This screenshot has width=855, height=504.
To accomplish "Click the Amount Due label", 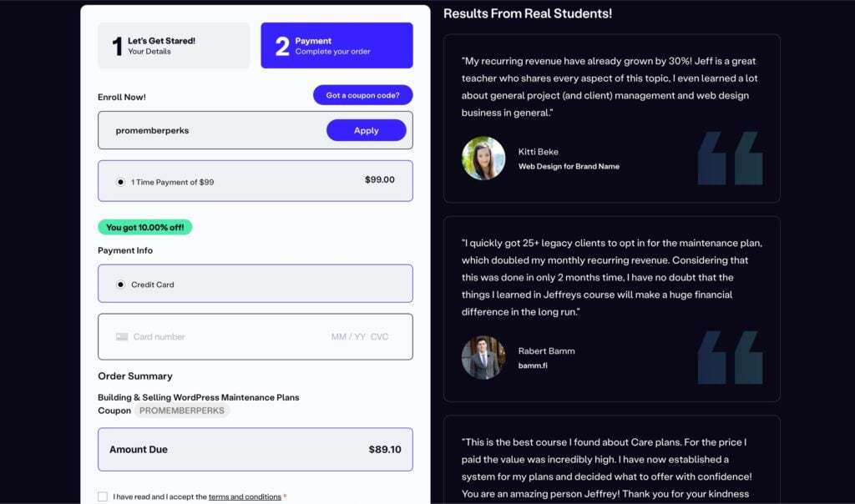I will [x=139, y=450].
